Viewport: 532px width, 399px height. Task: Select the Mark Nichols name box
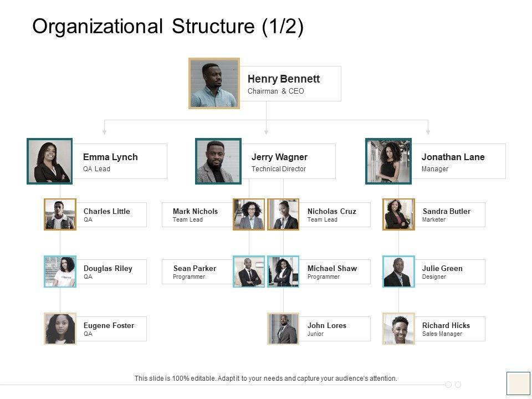click(x=197, y=214)
